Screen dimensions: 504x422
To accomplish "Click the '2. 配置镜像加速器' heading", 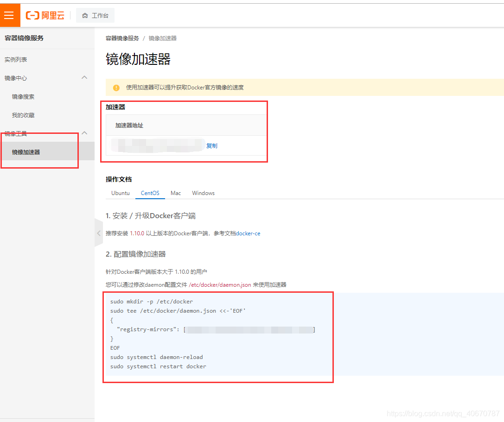I will coord(136,254).
